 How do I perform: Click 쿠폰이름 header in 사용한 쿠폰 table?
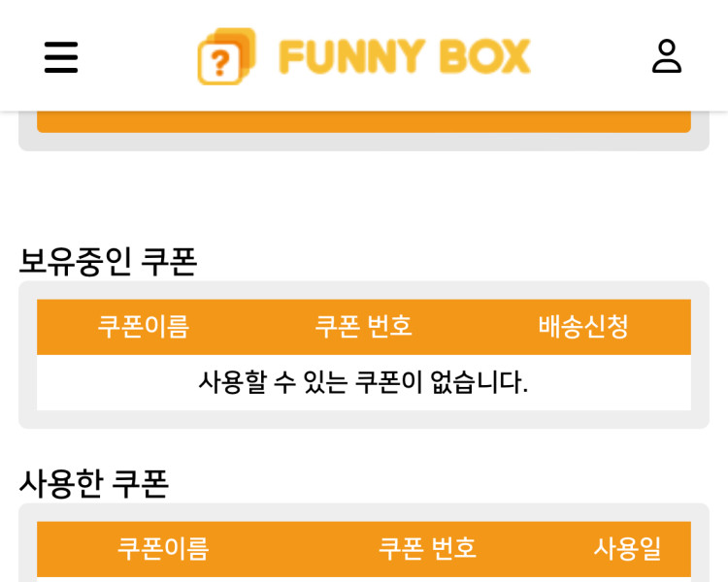pyautogui.click(x=163, y=549)
